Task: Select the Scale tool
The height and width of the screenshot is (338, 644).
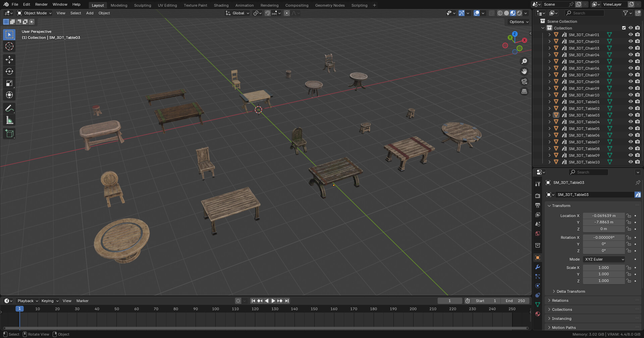Action: [x=9, y=83]
